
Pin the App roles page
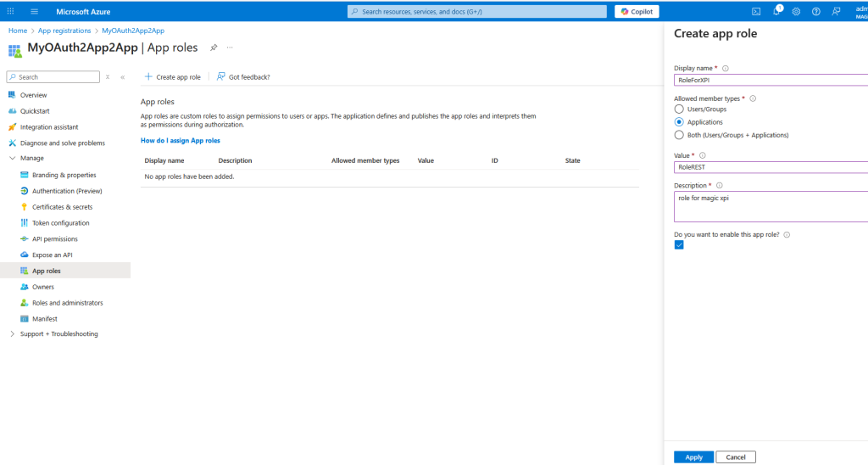click(214, 48)
